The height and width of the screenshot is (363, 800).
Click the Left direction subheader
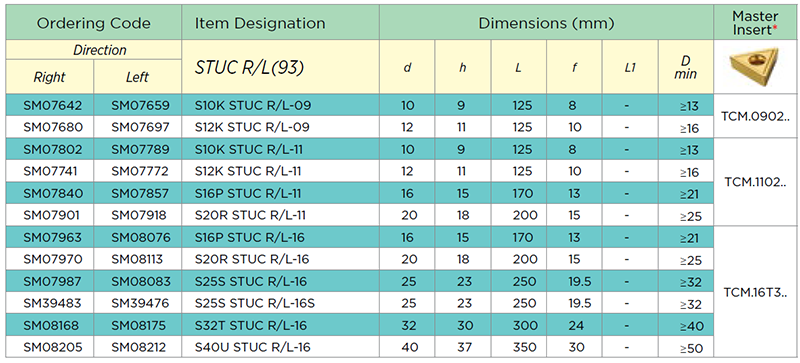pyautogui.click(x=138, y=77)
